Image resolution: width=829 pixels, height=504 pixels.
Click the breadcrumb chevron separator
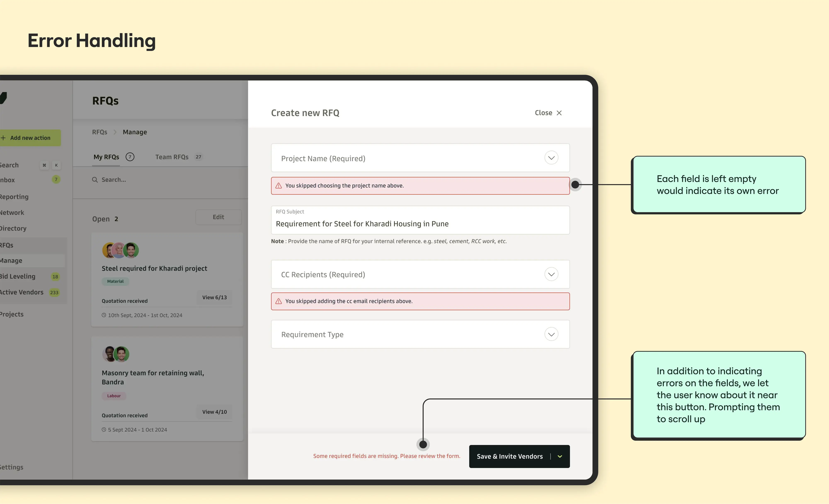pyautogui.click(x=115, y=132)
